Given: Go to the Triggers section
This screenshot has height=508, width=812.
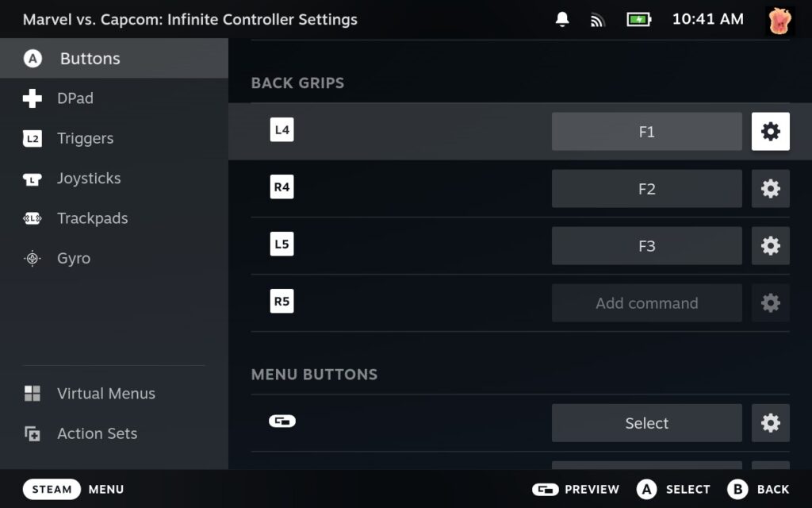Looking at the screenshot, I should coord(85,138).
